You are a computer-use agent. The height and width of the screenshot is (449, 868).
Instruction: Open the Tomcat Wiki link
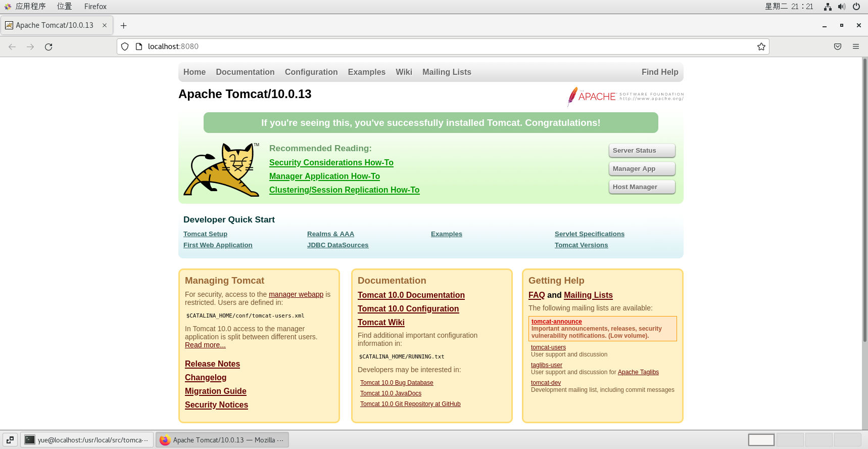(381, 322)
